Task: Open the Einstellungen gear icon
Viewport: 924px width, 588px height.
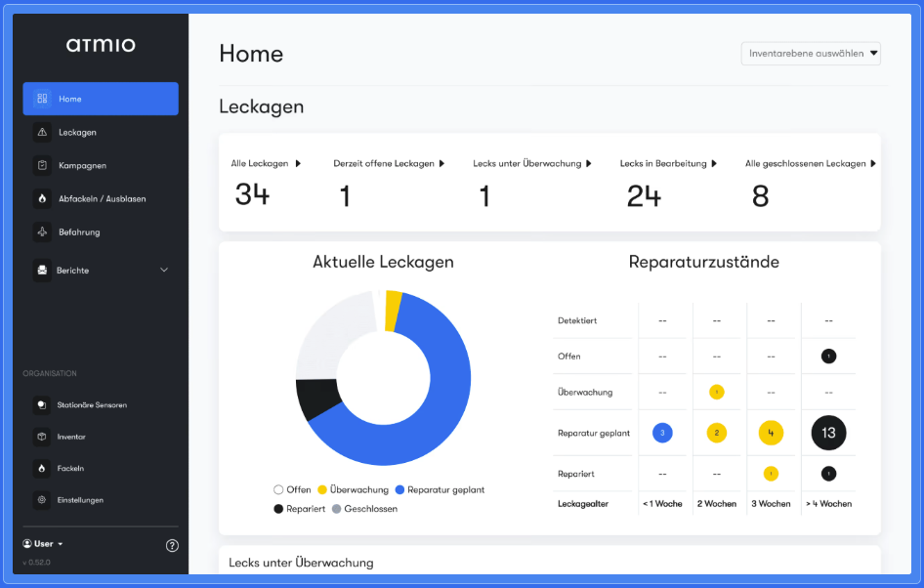Action: (41, 500)
